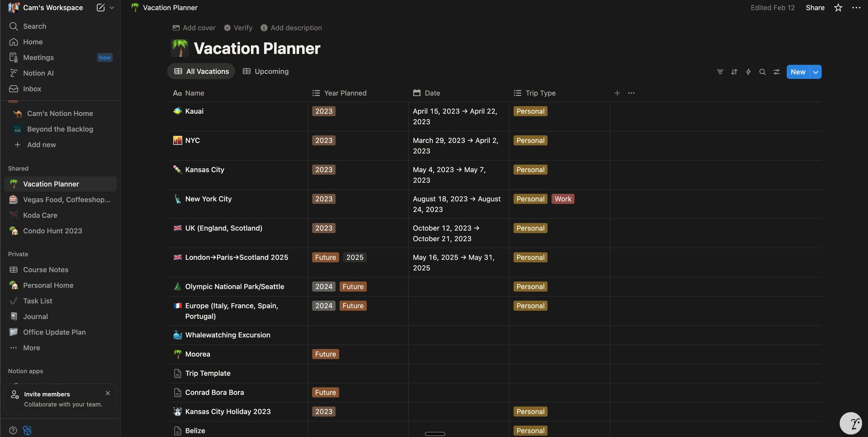Add a new property column

(x=617, y=93)
